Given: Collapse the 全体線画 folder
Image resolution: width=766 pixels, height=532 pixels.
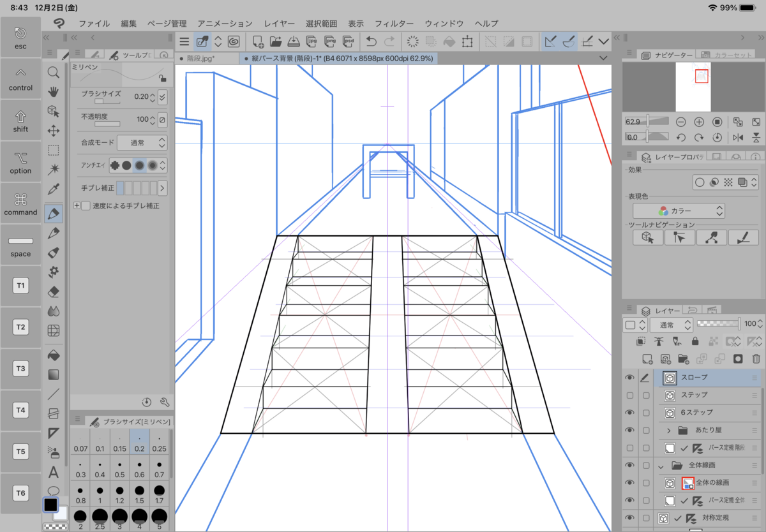Looking at the screenshot, I should coord(661,466).
